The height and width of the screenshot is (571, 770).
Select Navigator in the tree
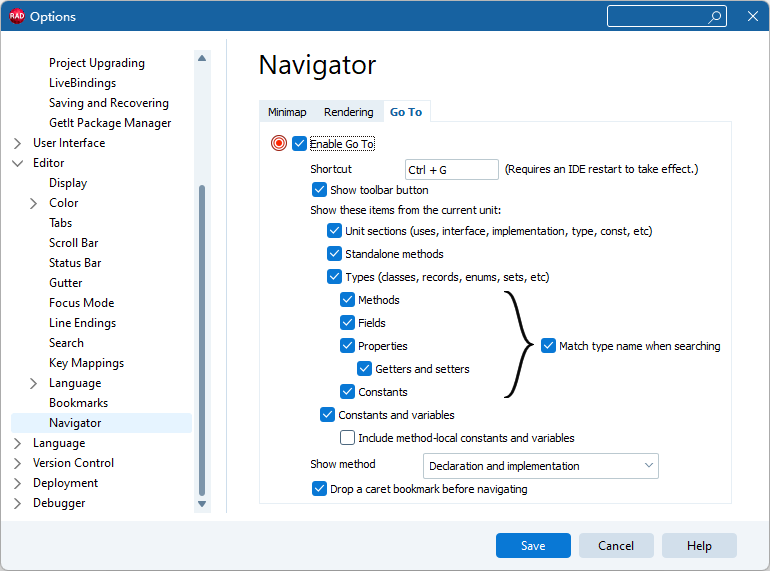pos(101,423)
